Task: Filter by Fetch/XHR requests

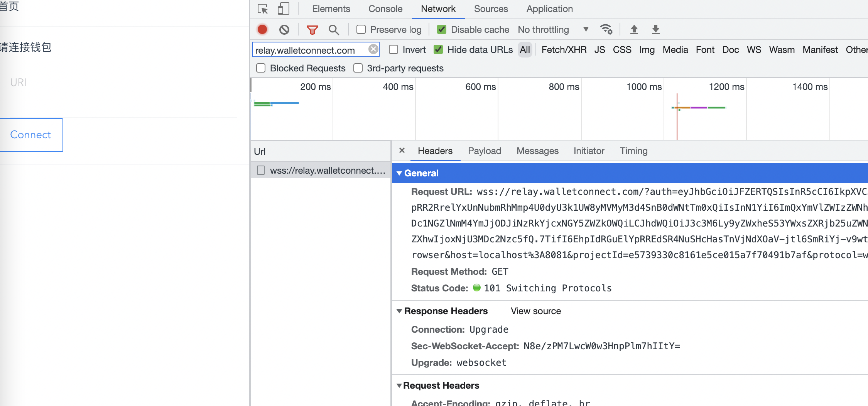Action: [564, 50]
